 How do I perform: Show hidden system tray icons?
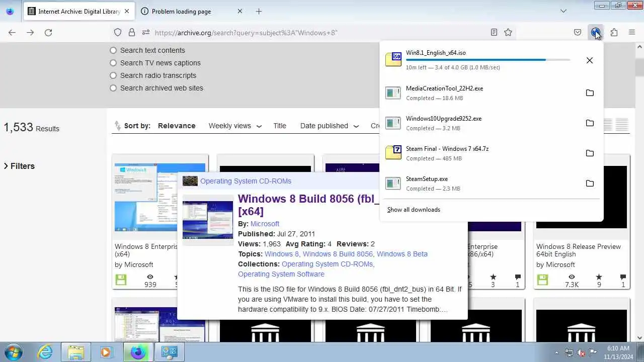click(556, 352)
